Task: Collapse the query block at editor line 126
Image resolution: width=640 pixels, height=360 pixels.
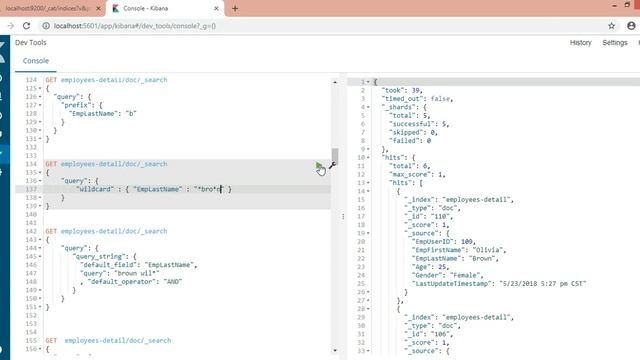Action: (40, 97)
